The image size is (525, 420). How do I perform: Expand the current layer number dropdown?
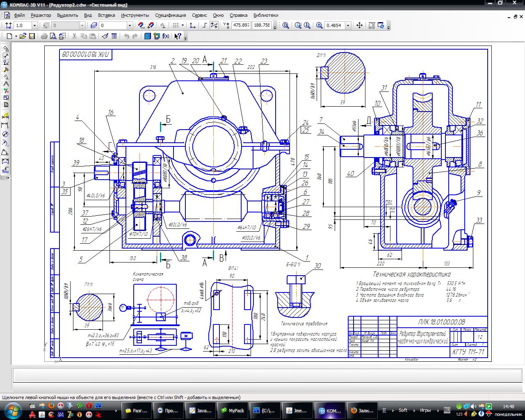click(130, 25)
